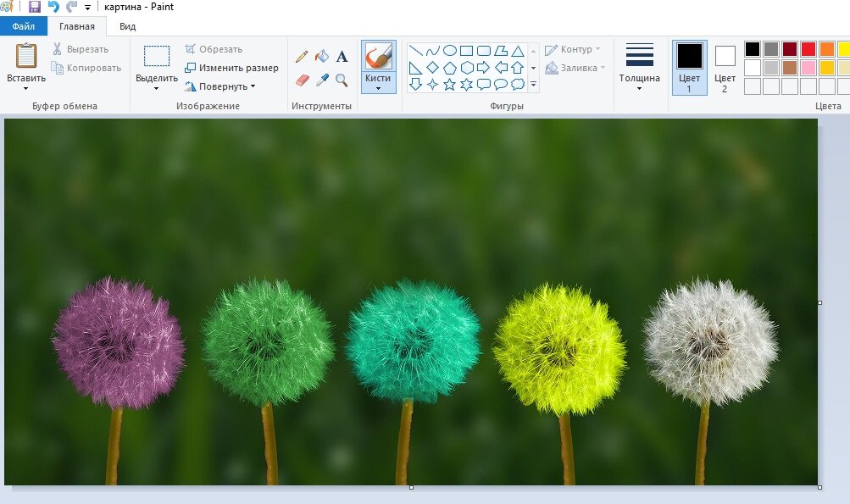Image resolution: width=850 pixels, height=504 pixels.
Task: Select the Magnifier tool
Action: [342, 80]
